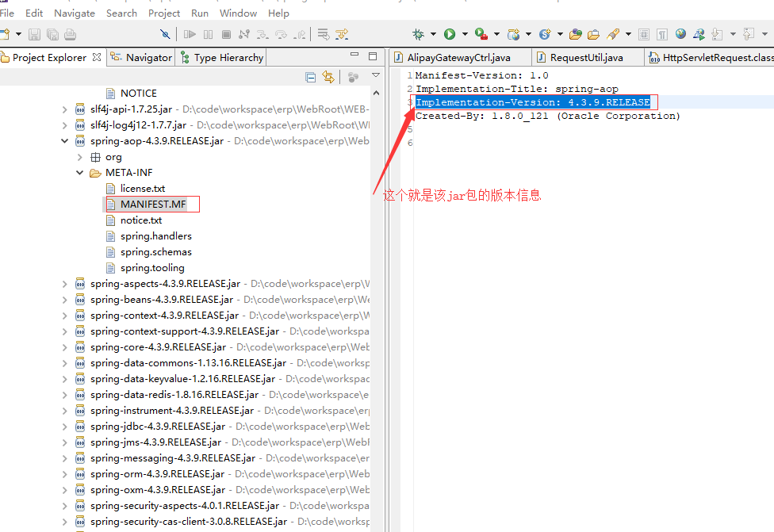
Task: Click the Resume debugging icon
Action: tap(190, 34)
